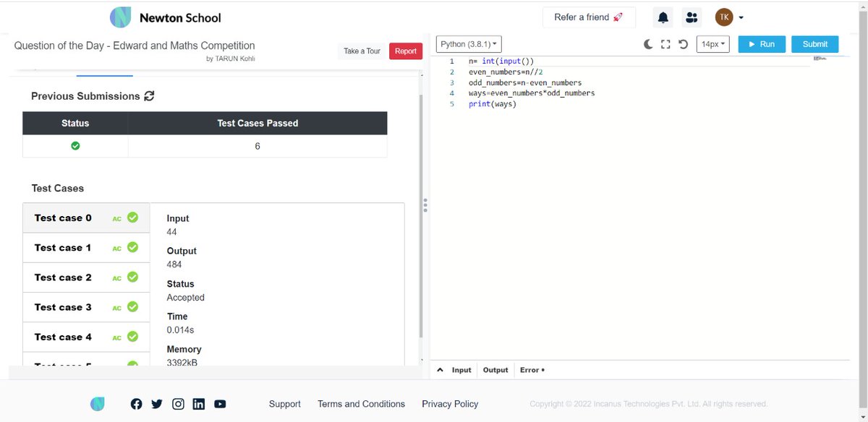868x422 pixels.
Task: Switch to the Output tab
Action: tap(495, 369)
